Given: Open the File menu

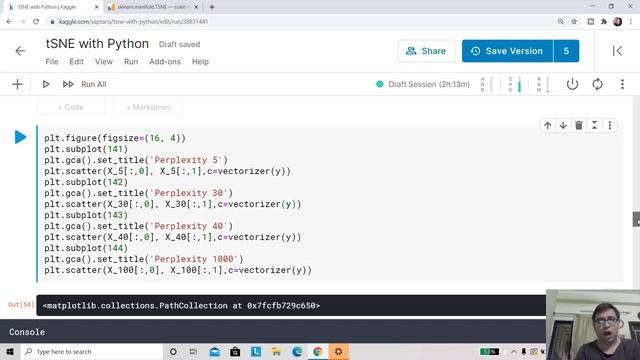Looking at the screenshot, I should point(51,62).
